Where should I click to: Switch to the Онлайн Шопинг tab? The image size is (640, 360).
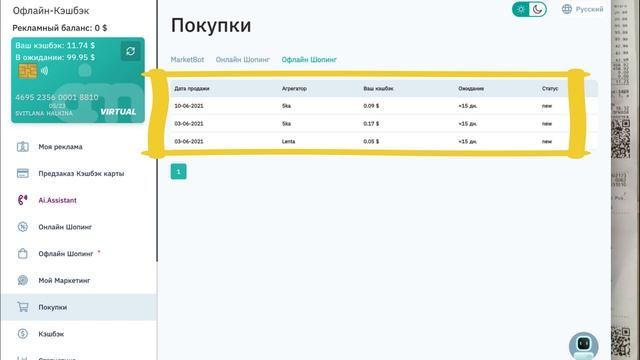tap(242, 60)
